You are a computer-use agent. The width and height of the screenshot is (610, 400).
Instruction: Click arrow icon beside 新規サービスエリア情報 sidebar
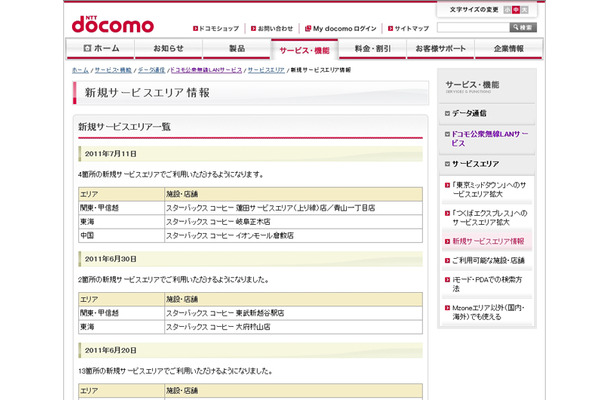pyautogui.click(x=447, y=242)
